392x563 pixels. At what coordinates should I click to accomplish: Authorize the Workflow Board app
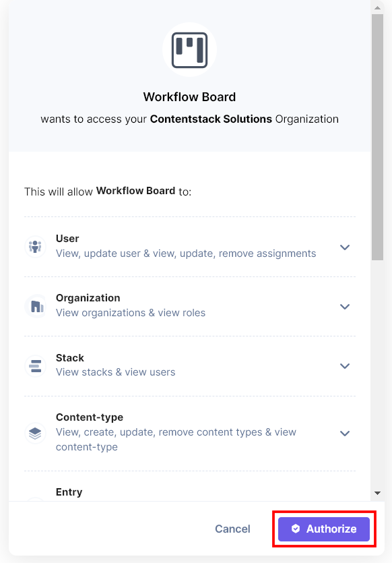click(324, 529)
